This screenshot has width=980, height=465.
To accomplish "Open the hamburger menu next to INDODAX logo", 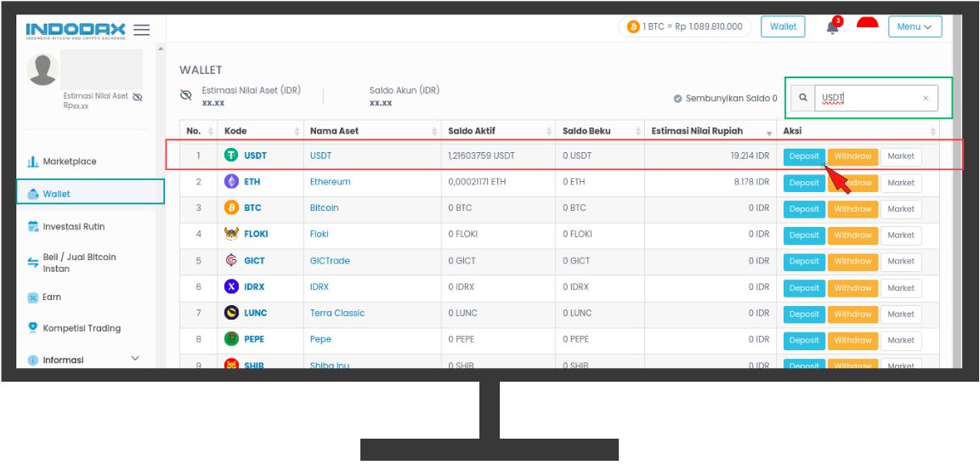I will point(142,30).
